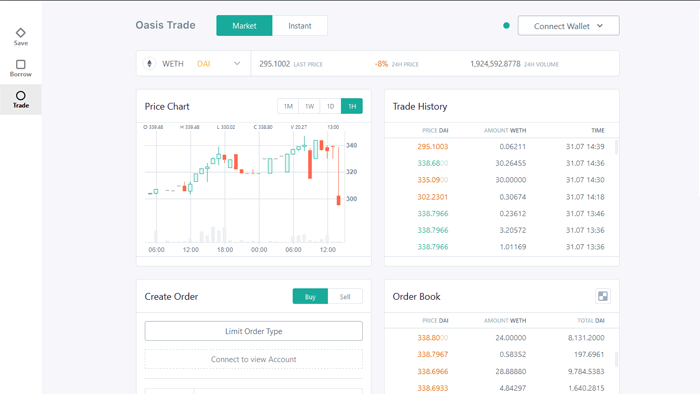Choose the 1M chart interval
The width and height of the screenshot is (700, 394).
(288, 106)
